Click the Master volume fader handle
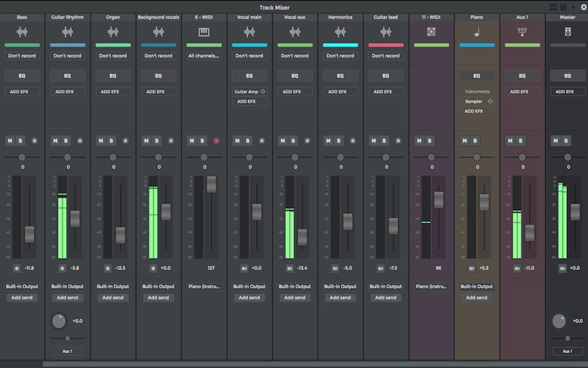588x368 pixels. [x=575, y=212]
